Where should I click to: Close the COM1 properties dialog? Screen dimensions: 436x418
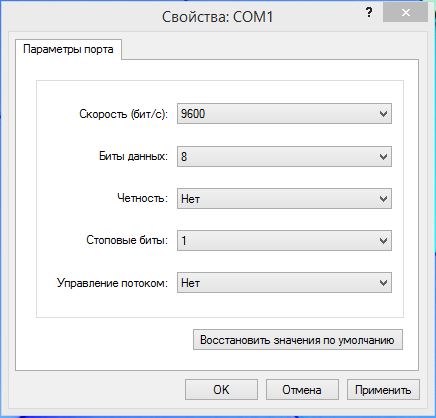pyautogui.click(x=405, y=13)
